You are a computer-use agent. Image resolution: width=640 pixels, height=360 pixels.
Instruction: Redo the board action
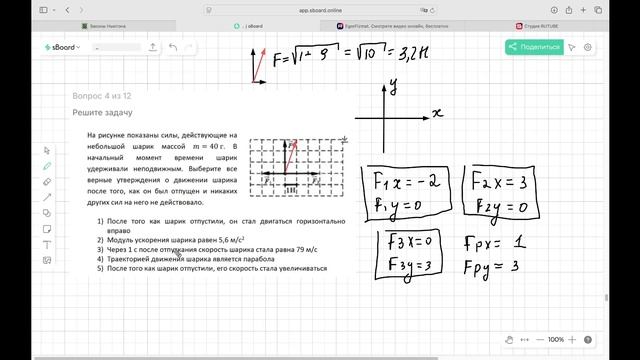point(188,47)
